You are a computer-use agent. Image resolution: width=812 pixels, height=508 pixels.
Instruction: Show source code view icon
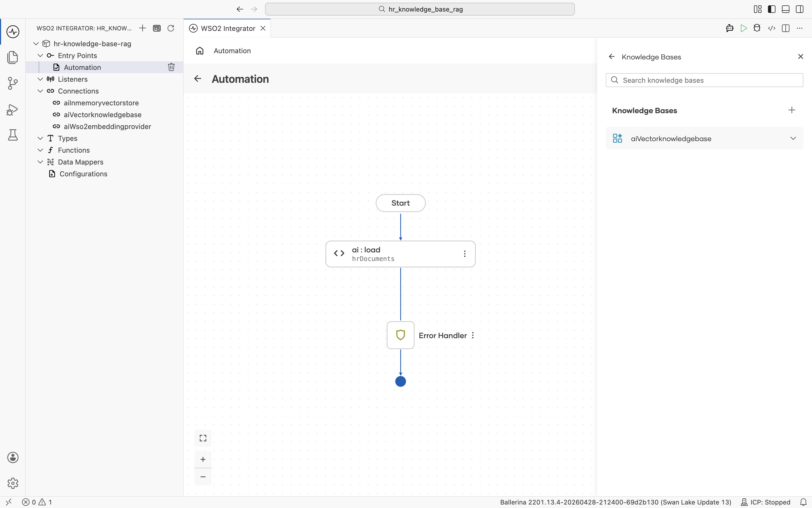pos(771,28)
